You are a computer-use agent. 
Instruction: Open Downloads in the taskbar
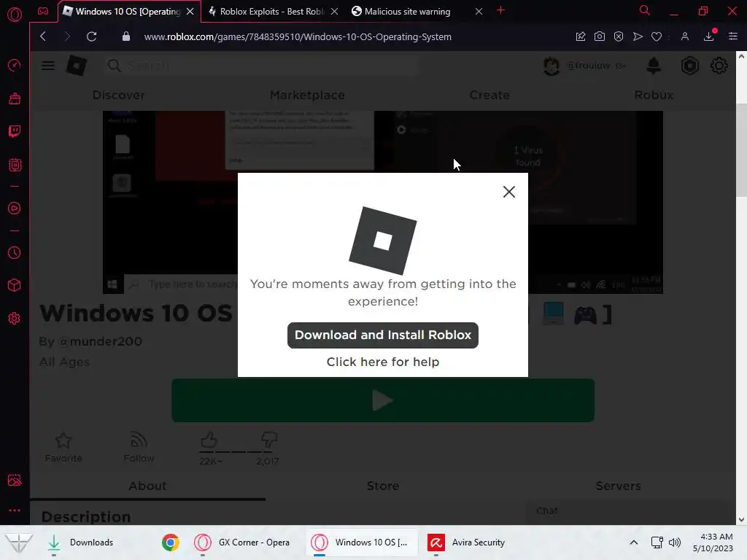(81, 542)
